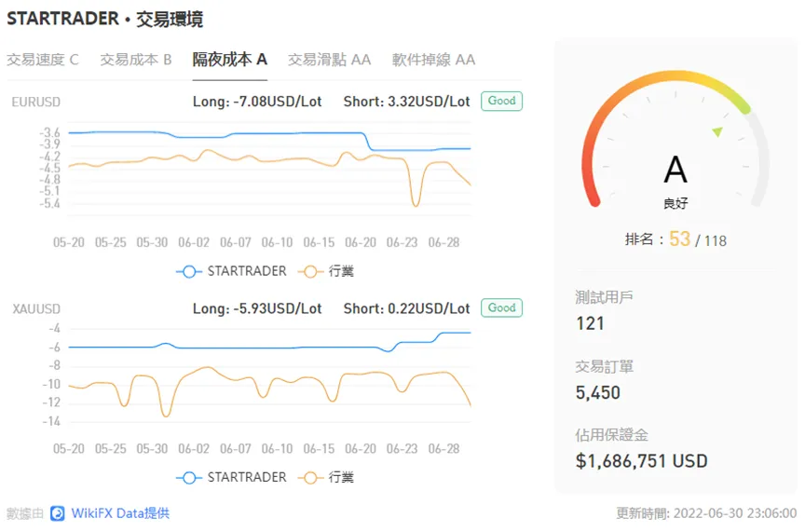The width and height of the screenshot is (805, 532).
Task: Click the XAUUSD chart title
Action: click(x=36, y=309)
